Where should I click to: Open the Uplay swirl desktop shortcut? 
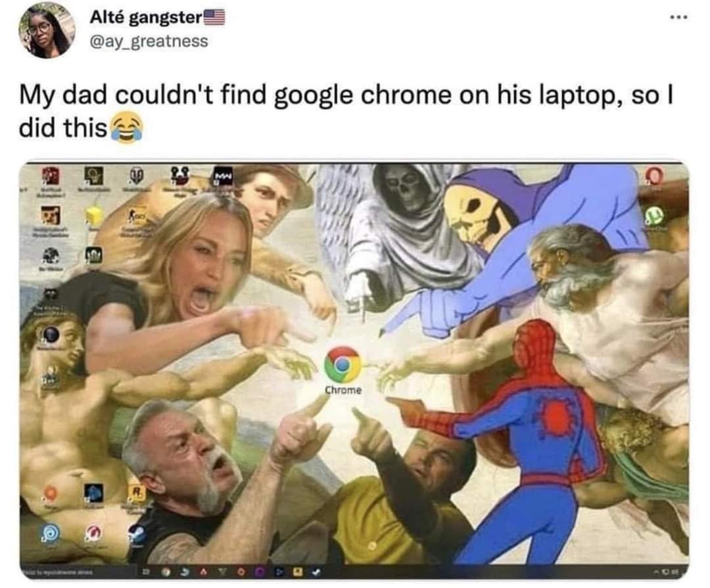[50, 533]
